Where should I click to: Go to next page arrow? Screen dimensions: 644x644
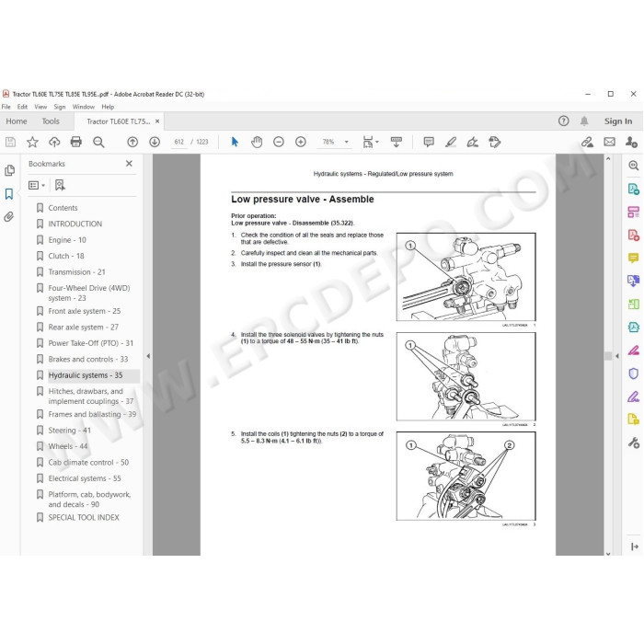click(155, 142)
